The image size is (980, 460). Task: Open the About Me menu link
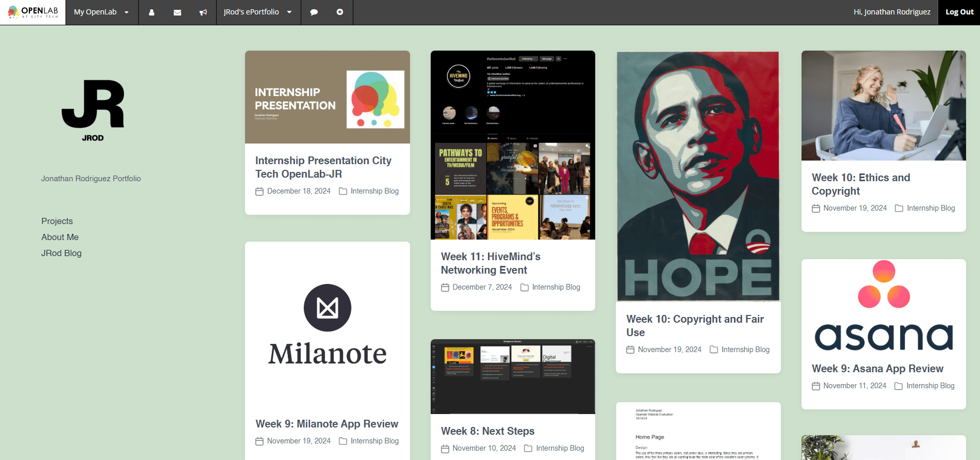pyautogui.click(x=60, y=237)
